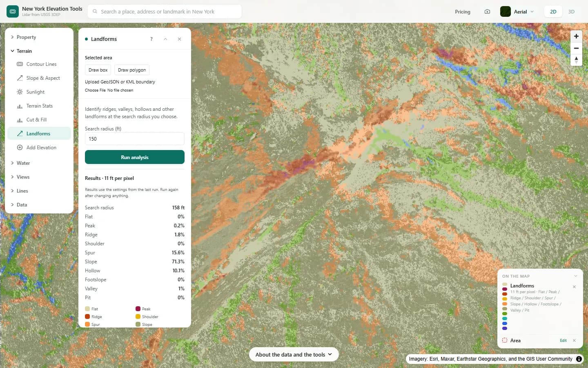This screenshot has width=588, height=368.
Task: Open the Add Elevation tool
Action: 39,148
